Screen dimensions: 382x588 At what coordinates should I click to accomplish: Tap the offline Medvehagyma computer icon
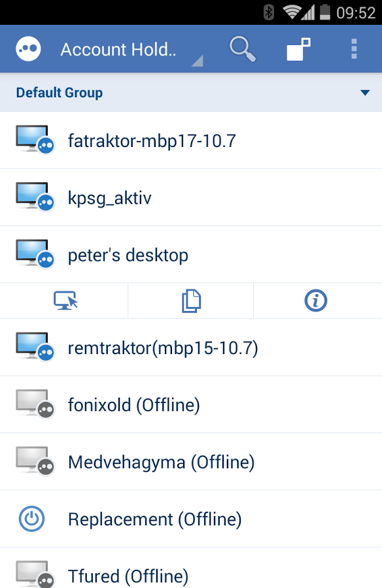coord(35,461)
